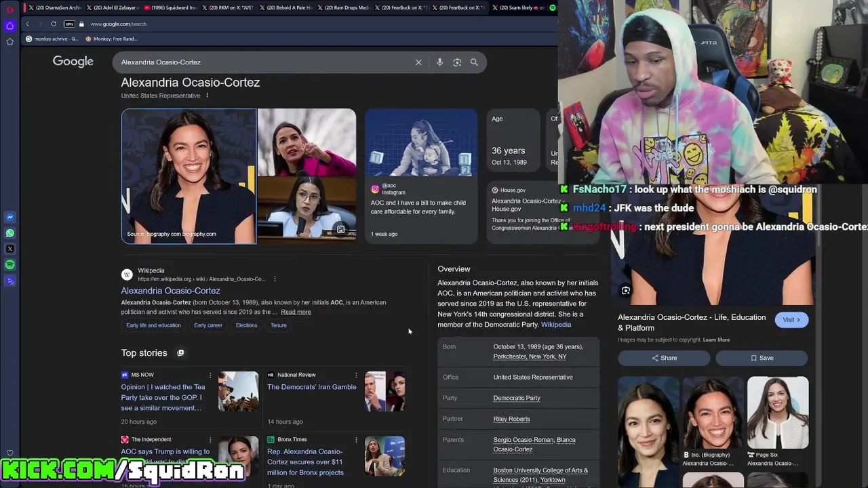This screenshot has width=868, height=488.
Task: Open the bookmarks star icon in sidebar
Action: tap(9, 41)
